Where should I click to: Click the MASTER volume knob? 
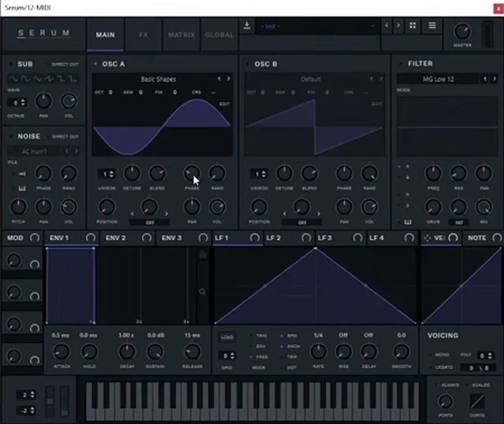(462, 31)
